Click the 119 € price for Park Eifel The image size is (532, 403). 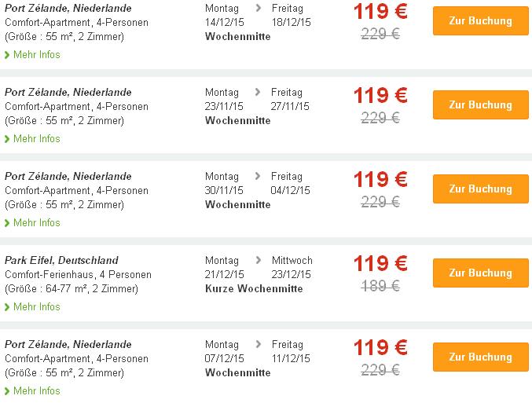click(380, 263)
